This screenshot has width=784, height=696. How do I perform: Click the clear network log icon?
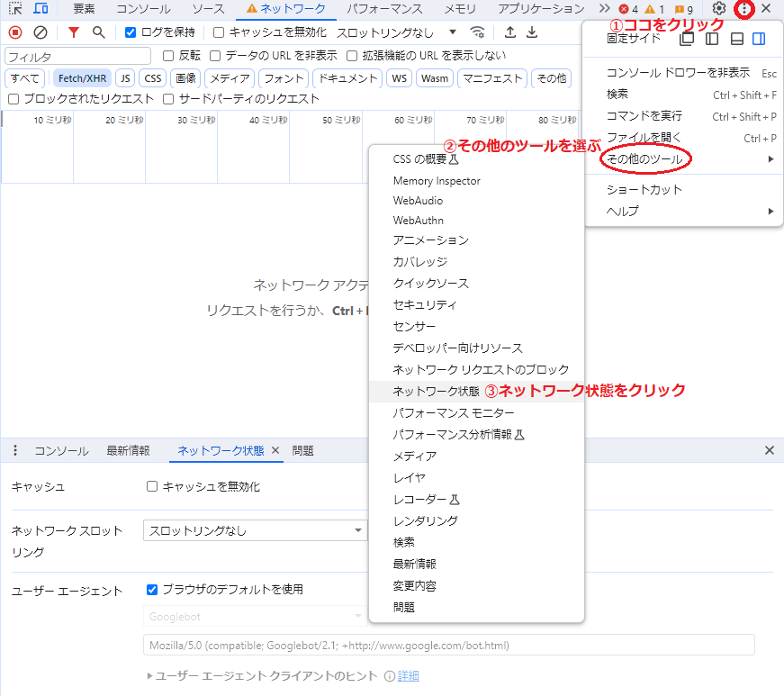point(41,32)
